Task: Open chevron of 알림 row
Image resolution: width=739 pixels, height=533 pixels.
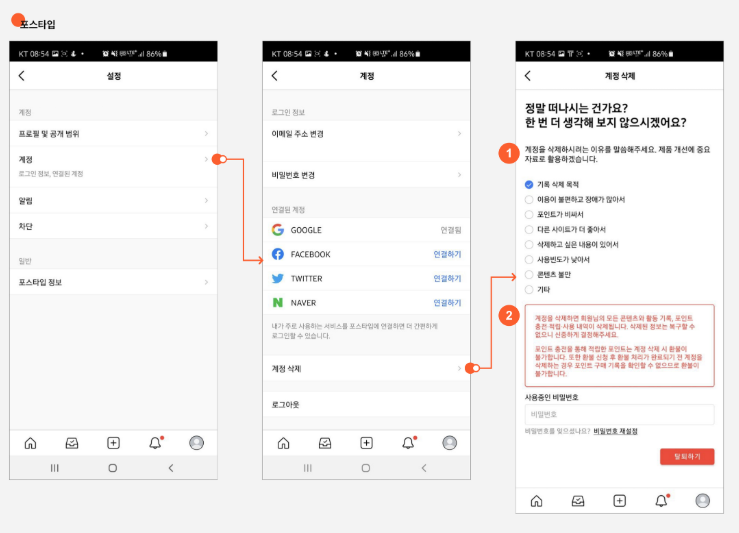Action: click(206, 201)
